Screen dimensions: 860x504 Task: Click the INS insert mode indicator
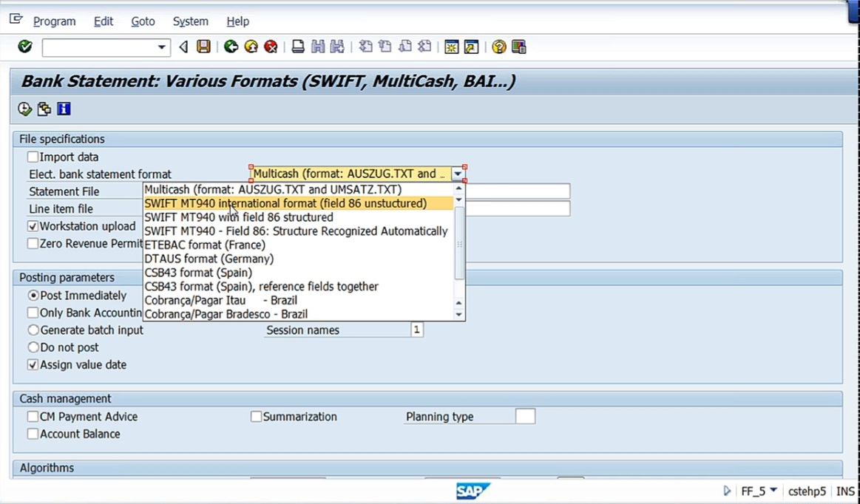pyautogui.click(x=845, y=491)
